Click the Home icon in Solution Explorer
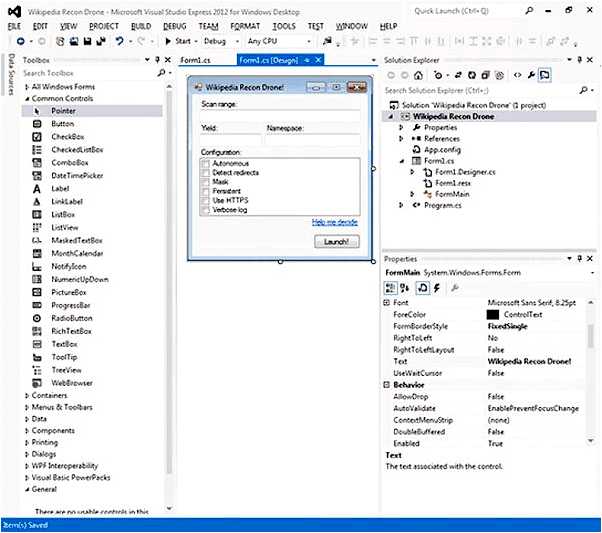Viewport: 602px width, 533px height. click(418, 75)
